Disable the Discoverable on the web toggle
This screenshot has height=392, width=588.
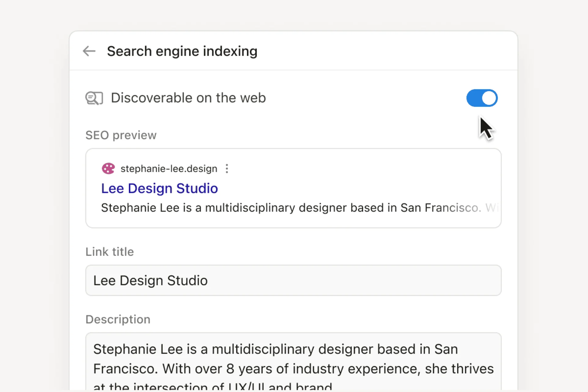pos(482,98)
